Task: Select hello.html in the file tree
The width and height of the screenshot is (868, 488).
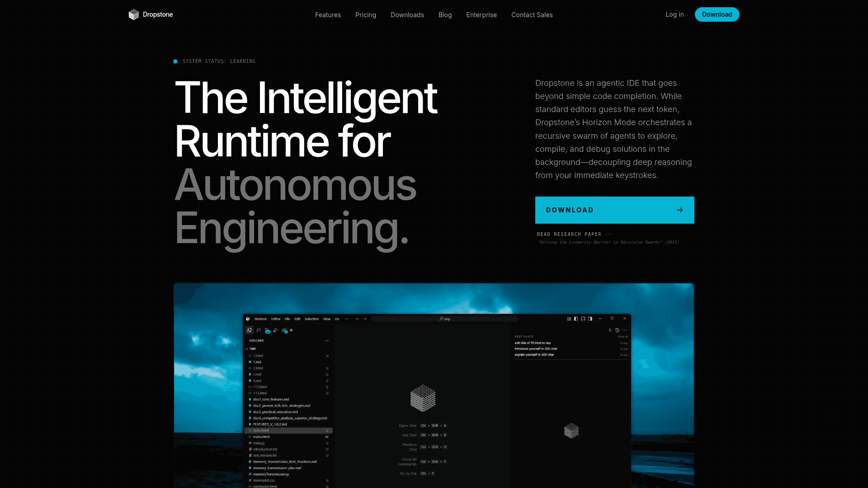Action: (261, 431)
